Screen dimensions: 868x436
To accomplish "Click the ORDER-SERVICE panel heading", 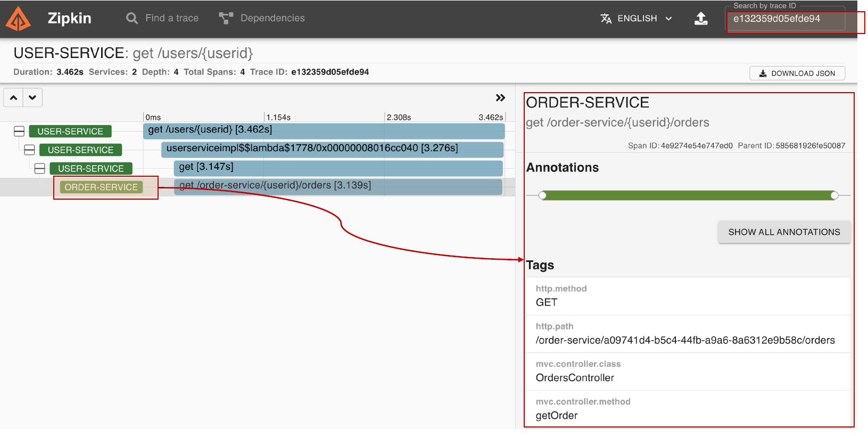I will [588, 102].
